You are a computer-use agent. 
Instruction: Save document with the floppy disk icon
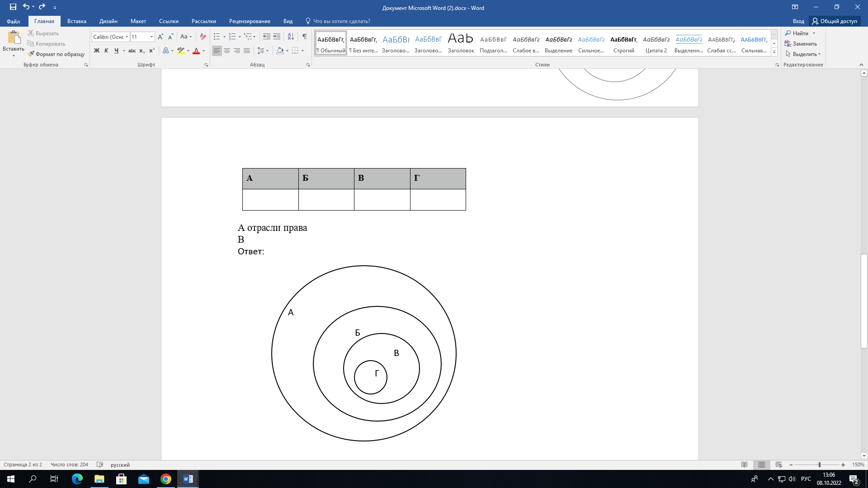13,7
